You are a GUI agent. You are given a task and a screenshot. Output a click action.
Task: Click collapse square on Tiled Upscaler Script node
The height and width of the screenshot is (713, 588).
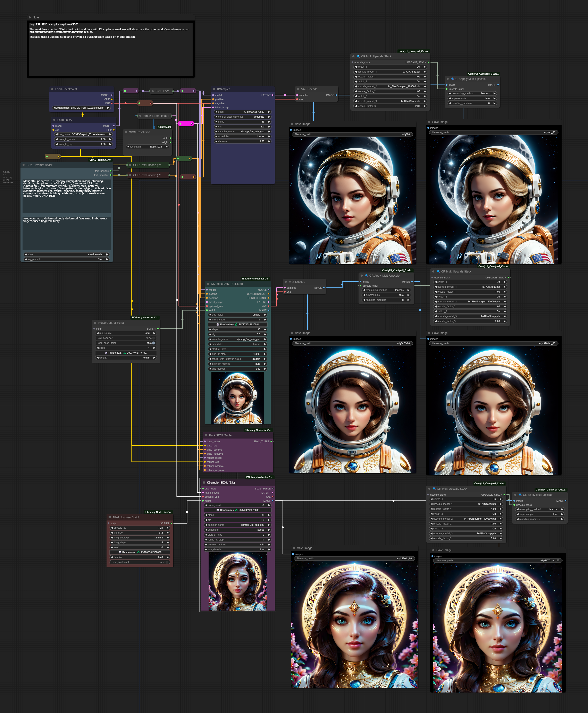pos(109,517)
